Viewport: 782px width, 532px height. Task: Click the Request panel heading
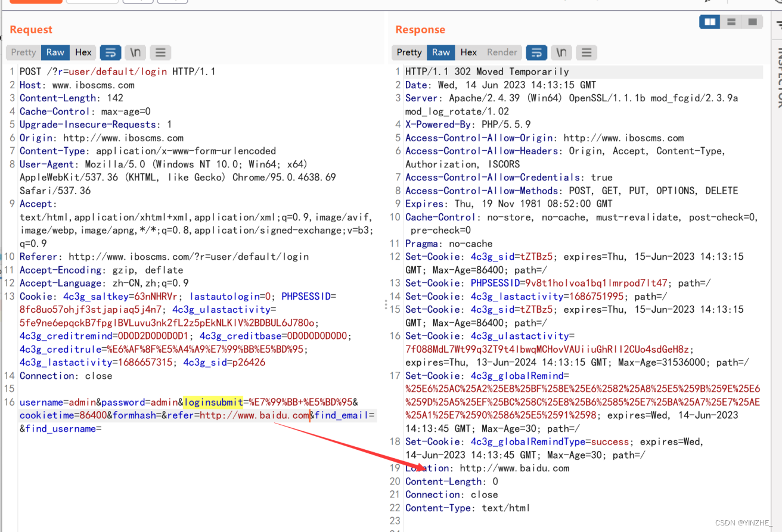coord(31,30)
